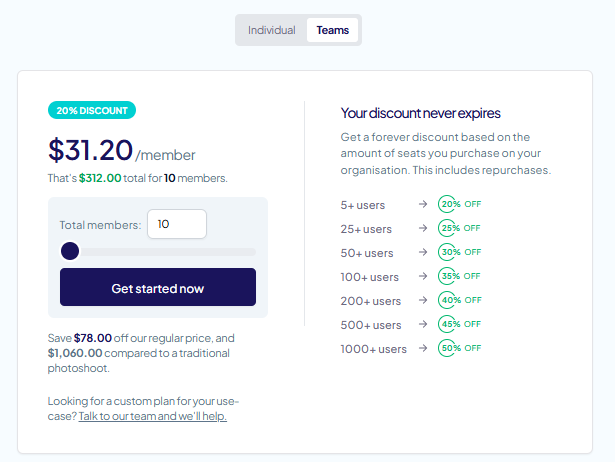Click the $31.20 per member price
This screenshot has height=462, width=615.
[91, 150]
